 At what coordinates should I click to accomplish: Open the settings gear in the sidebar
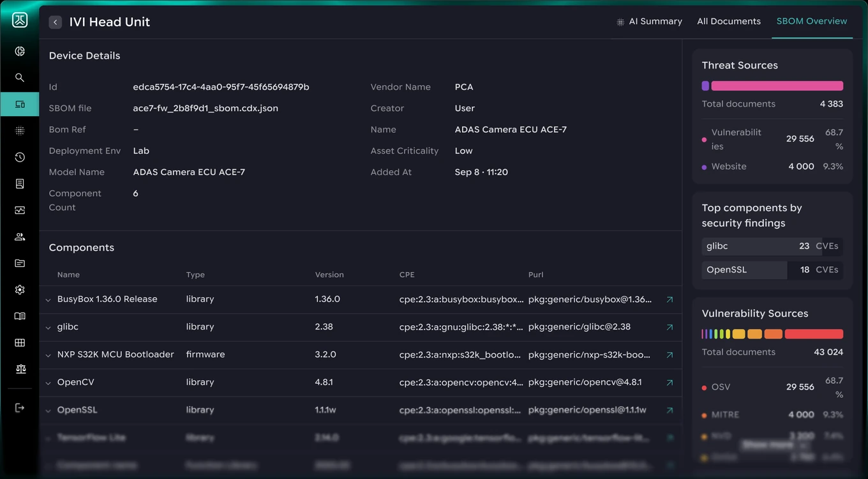click(20, 290)
